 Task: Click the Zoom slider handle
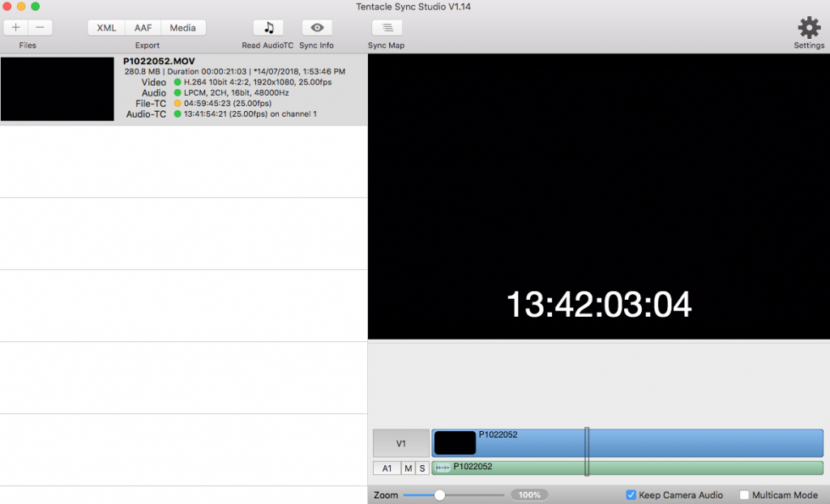(439, 495)
